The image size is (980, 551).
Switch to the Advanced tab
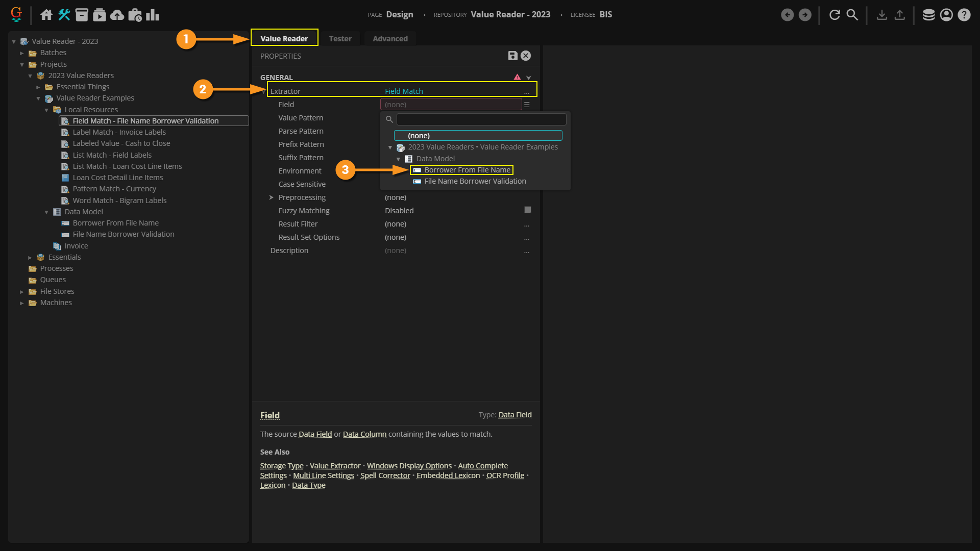(x=390, y=39)
